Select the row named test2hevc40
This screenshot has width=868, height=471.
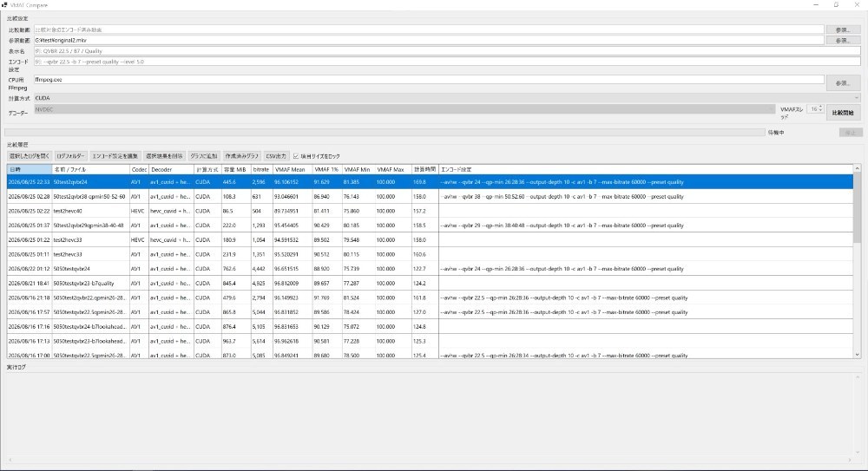point(430,211)
